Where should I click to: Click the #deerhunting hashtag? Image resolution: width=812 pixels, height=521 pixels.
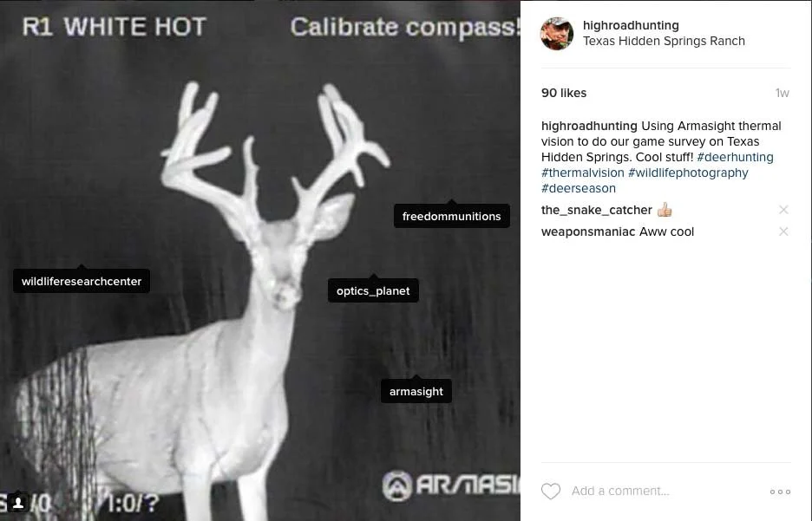tap(735, 157)
